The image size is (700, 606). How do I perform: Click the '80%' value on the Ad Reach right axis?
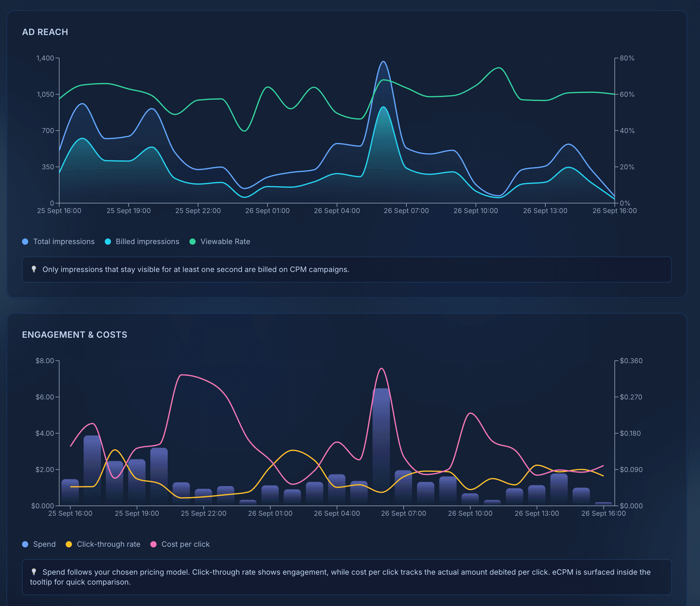tap(627, 58)
